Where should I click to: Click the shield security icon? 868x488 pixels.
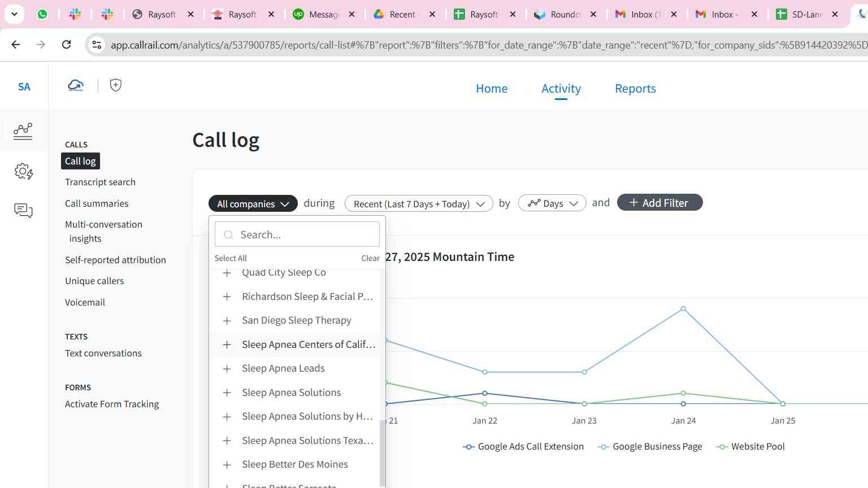115,85
